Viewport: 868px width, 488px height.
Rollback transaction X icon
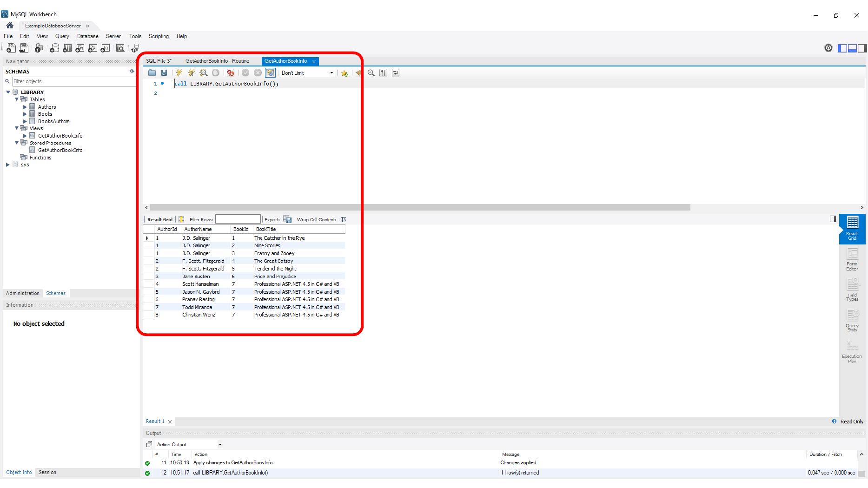(258, 73)
